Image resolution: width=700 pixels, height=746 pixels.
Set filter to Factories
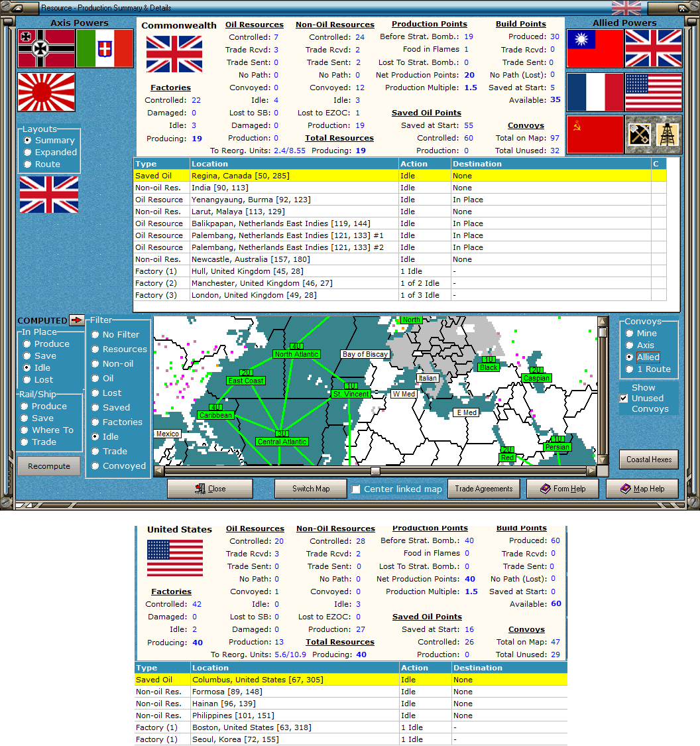tap(117, 422)
